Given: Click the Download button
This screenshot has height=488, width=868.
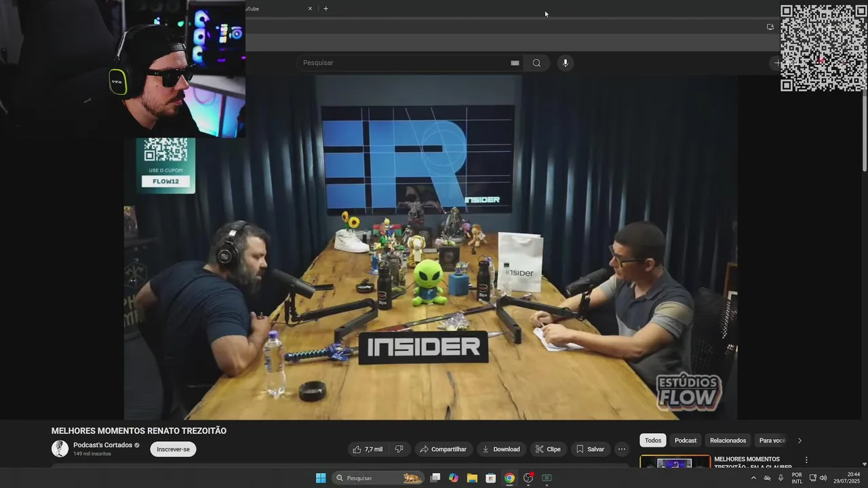Looking at the screenshot, I should point(500,449).
